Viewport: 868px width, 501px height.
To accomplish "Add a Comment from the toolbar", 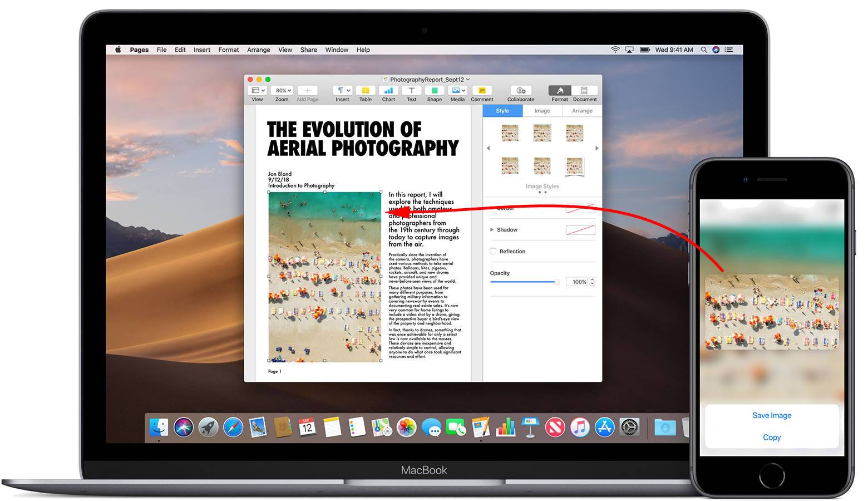I will [x=482, y=91].
